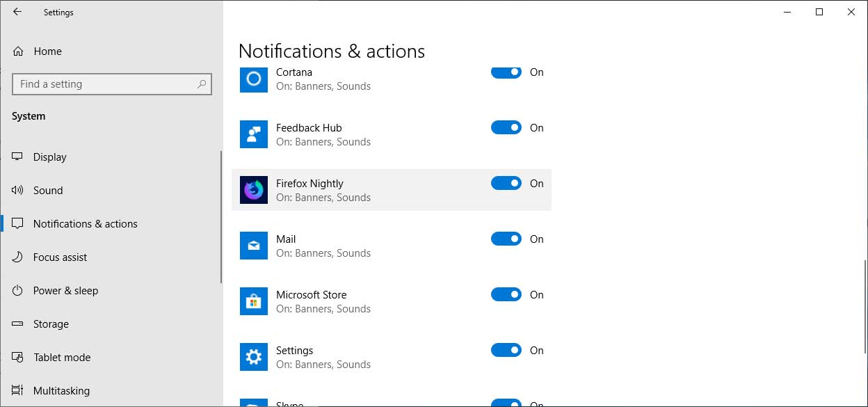Image resolution: width=868 pixels, height=407 pixels.
Task: Click the search magnifier icon
Action: pyautogui.click(x=202, y=84)
